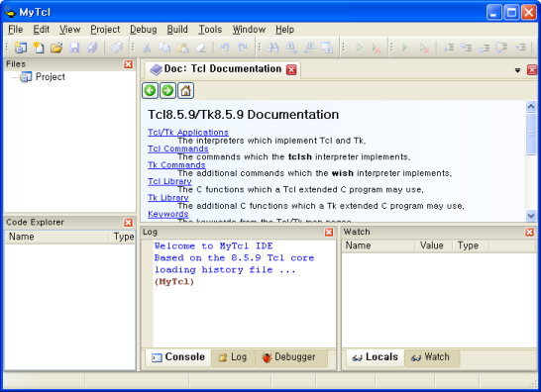Viewport: 541px width, 392px height.
Task: Open the Debug menu
Action: (144, 30)
